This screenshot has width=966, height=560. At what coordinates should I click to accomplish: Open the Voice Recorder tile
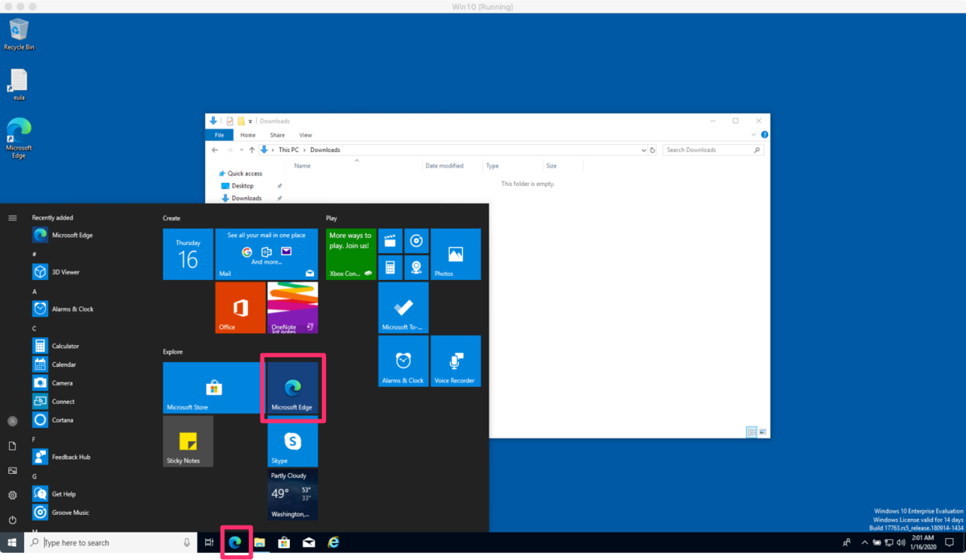click(456, 361)
